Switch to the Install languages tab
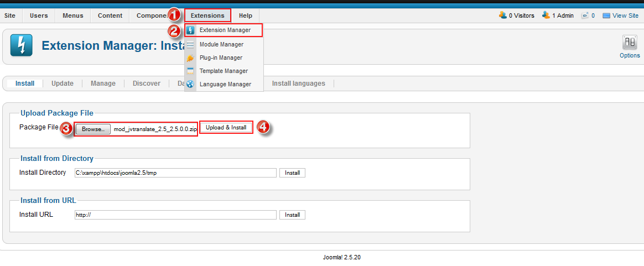Screen dimensions: 644x266 click(299, 84)
